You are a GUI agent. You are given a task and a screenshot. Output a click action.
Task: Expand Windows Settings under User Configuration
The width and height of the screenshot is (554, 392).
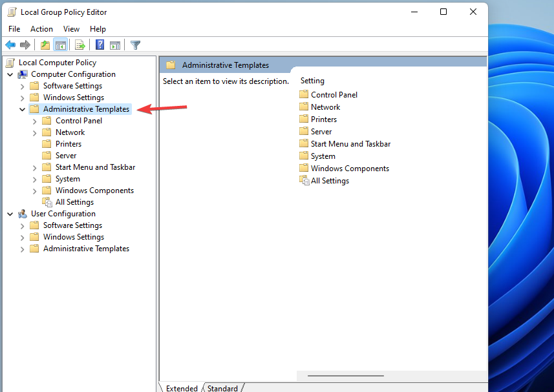[22, 238]
